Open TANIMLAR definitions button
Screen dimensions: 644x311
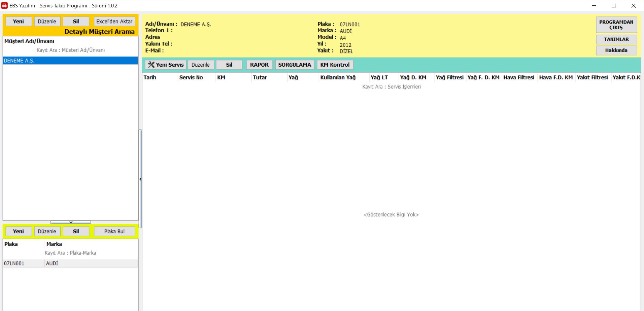(x=616, y=39)
